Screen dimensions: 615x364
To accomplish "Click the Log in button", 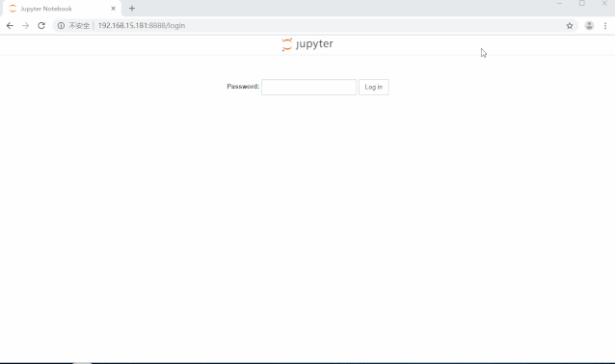I will tap(373, 87).
